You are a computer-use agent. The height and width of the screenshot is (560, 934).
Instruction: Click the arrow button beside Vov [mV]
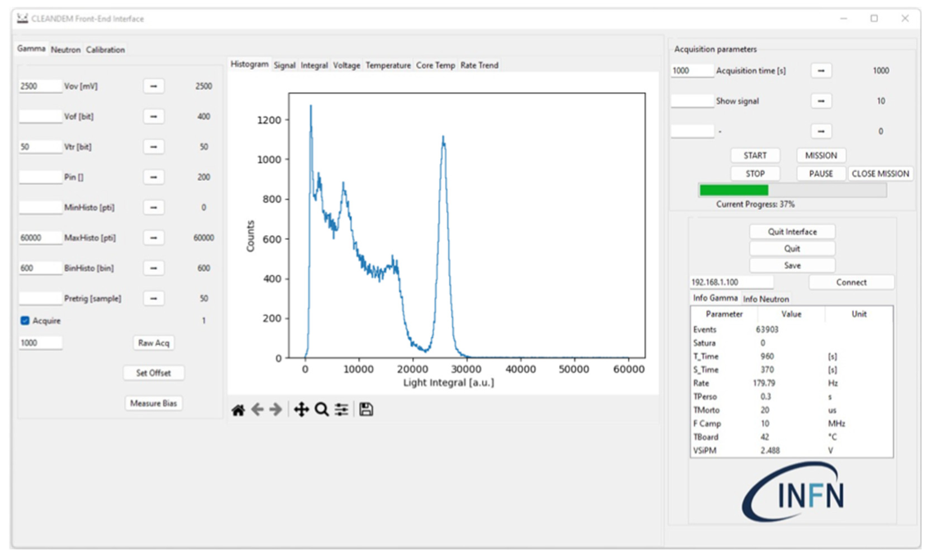click(x=153, y=86)
